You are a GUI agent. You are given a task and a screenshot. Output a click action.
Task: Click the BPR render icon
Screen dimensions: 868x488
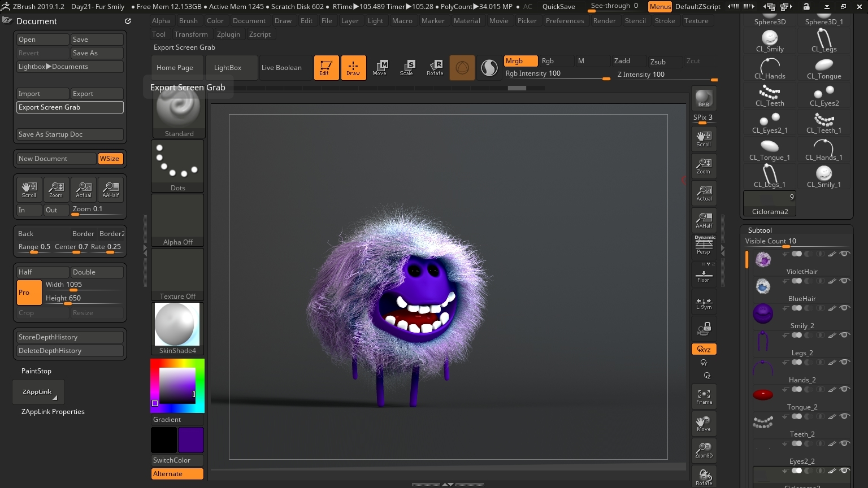pyautogui.click(x=704, y=98)
